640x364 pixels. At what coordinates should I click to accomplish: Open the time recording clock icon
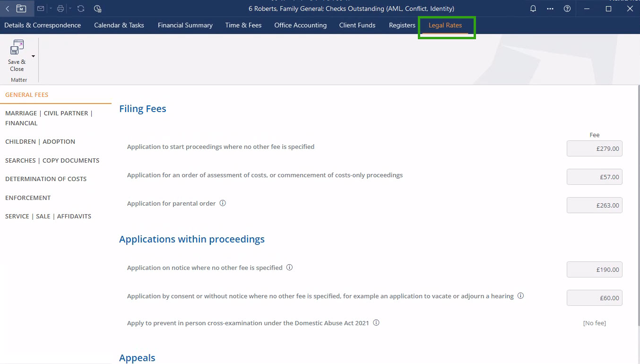pos(97,9)
